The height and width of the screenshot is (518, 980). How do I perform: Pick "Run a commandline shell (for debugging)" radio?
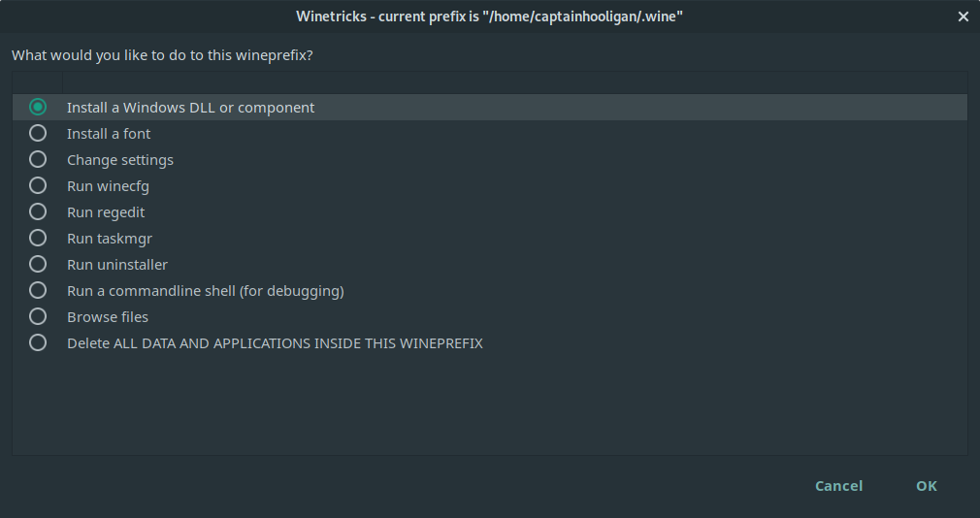point(38,291)
